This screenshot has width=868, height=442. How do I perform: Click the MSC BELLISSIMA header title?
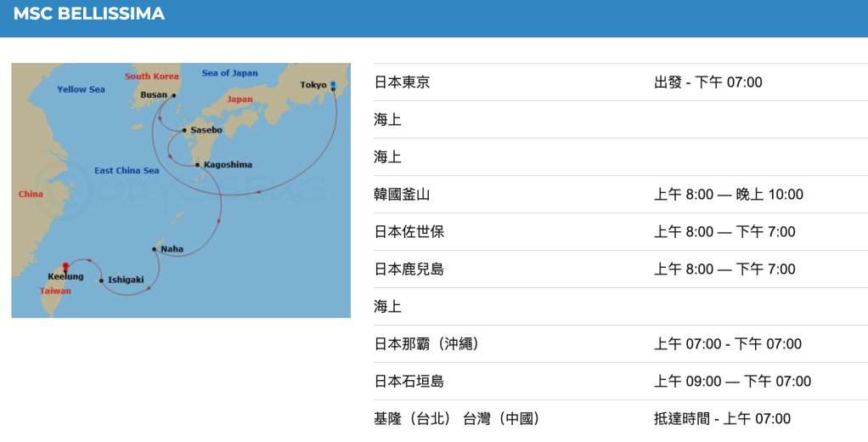(x=89, y=14)
